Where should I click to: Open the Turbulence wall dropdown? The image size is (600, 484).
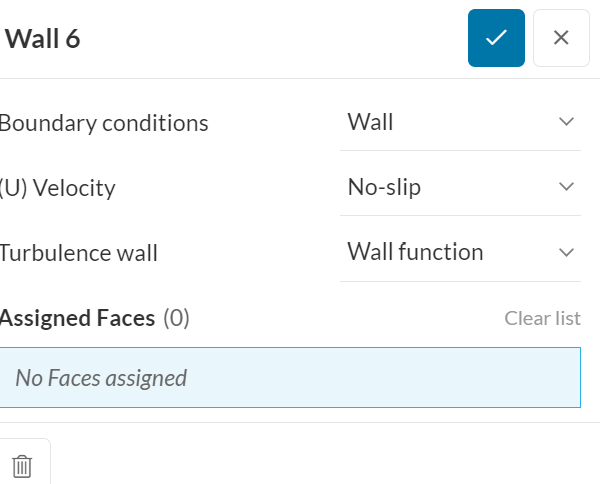pyautogui.click(x=459, y=252)
